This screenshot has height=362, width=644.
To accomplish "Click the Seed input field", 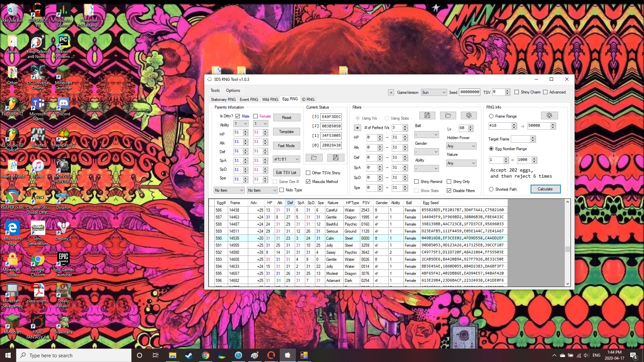I will pos(470,92).
